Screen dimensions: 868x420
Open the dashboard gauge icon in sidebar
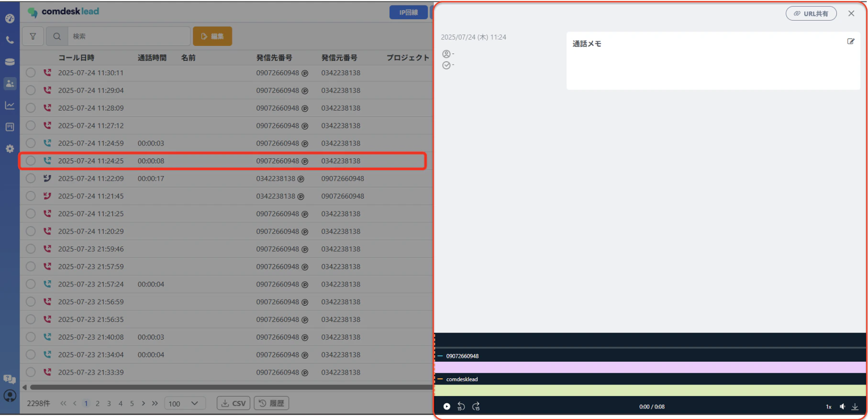pos(10,19)
